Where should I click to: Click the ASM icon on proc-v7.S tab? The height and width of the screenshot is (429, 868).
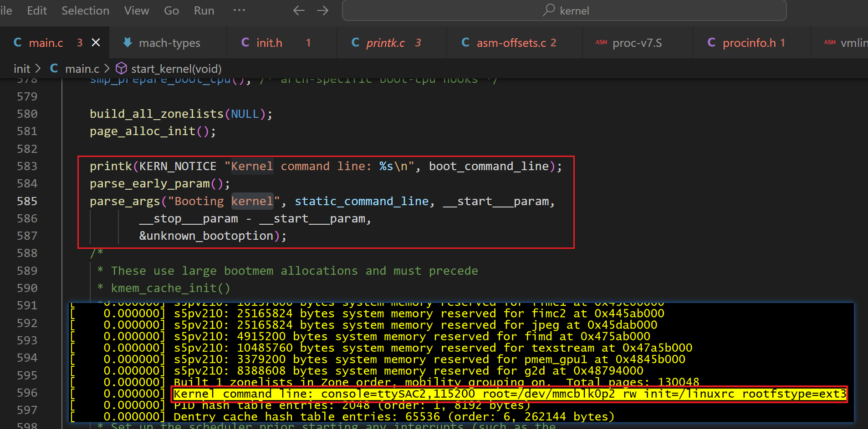[602, 42]
